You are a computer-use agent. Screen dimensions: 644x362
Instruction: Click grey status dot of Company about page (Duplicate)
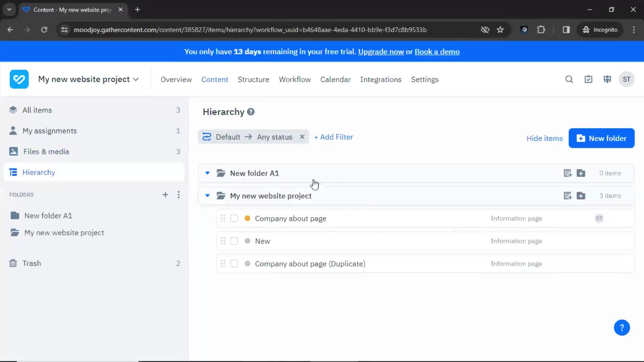coord(248,264)
